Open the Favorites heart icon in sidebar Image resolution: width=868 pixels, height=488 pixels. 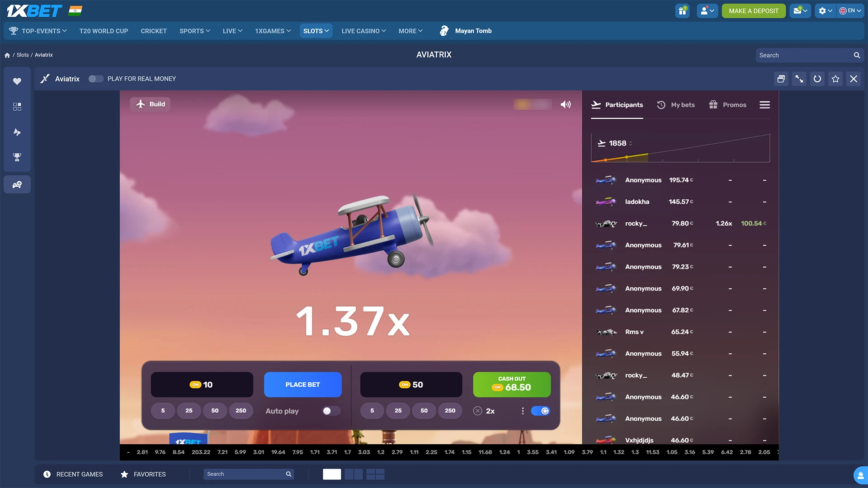tap(17, 81)
